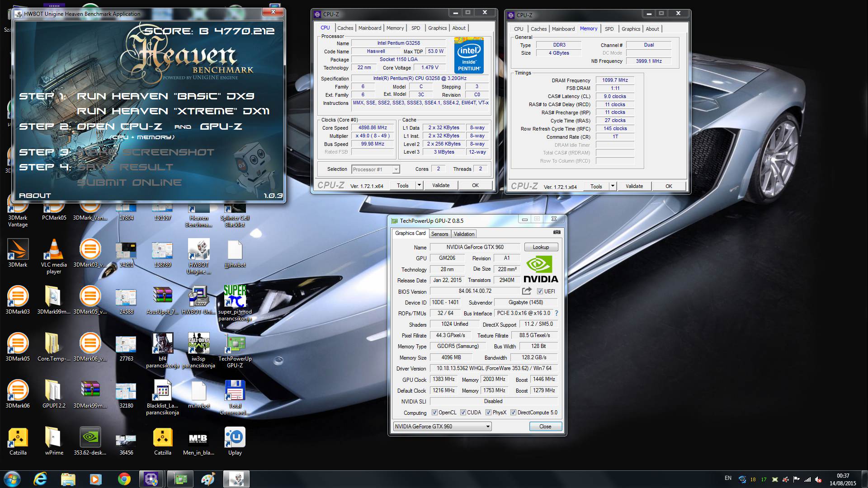This screenshot has height=488, width=868.
Task: Switch to Caches tab in CPU-Z CPU window
Action: [x=345, y=28]
